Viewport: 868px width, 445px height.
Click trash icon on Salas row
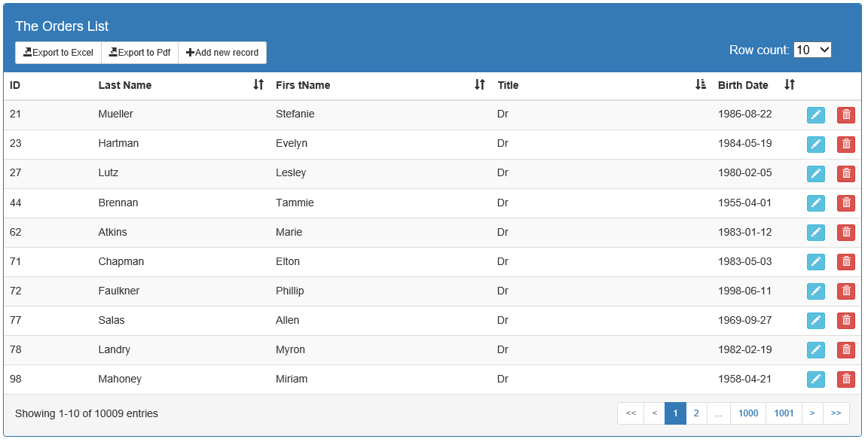(x=846, y=321)
